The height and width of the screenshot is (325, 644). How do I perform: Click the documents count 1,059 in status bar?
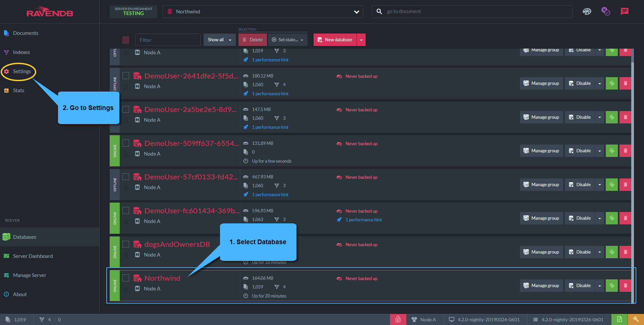16,320
